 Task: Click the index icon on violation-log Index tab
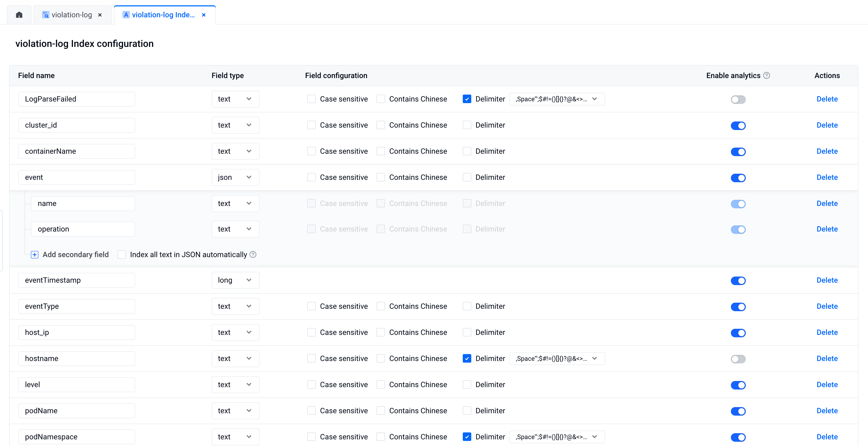[x=126, y=15]
